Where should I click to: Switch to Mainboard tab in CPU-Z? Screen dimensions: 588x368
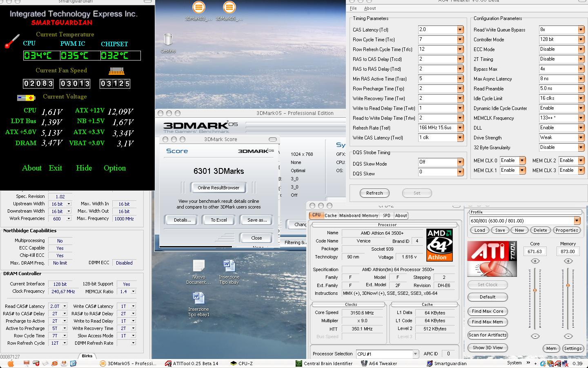pos(350,215)
